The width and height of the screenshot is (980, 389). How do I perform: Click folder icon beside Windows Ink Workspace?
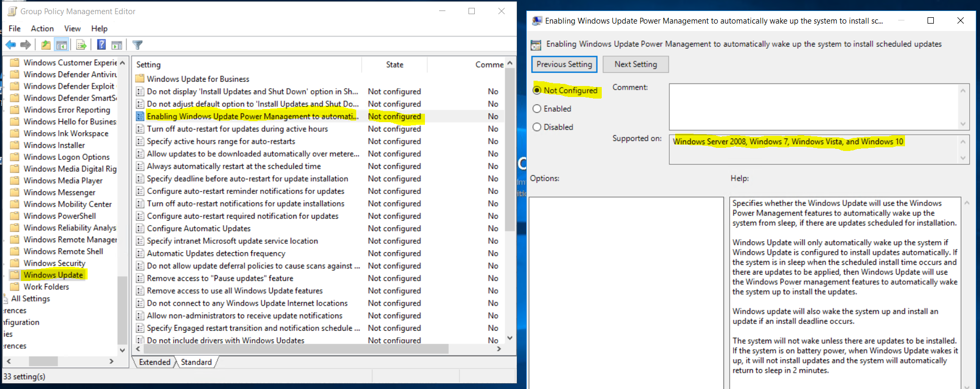[x=15, y=133]
